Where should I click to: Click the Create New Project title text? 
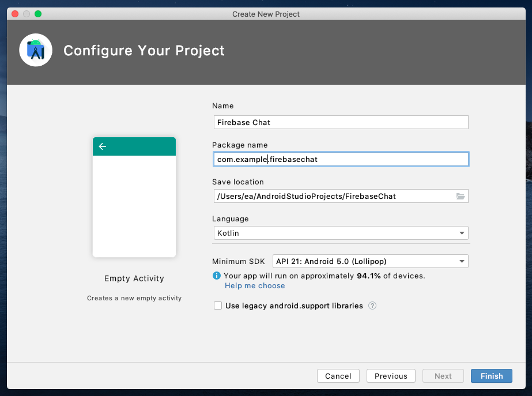(x=266, y=14)
